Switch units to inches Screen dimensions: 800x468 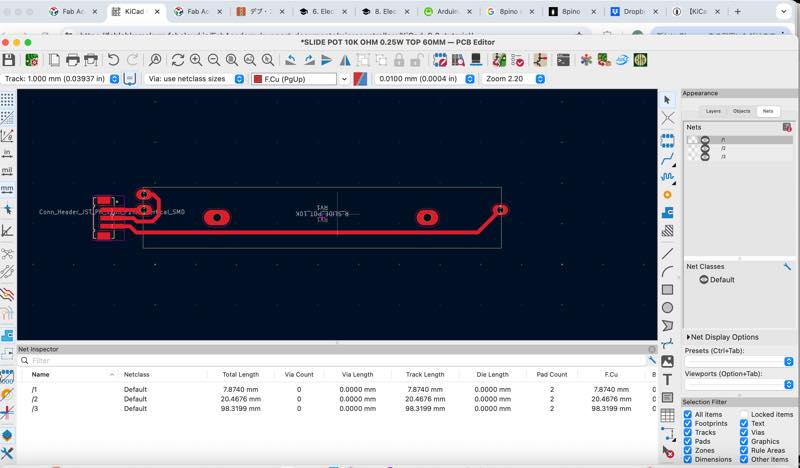7,153
